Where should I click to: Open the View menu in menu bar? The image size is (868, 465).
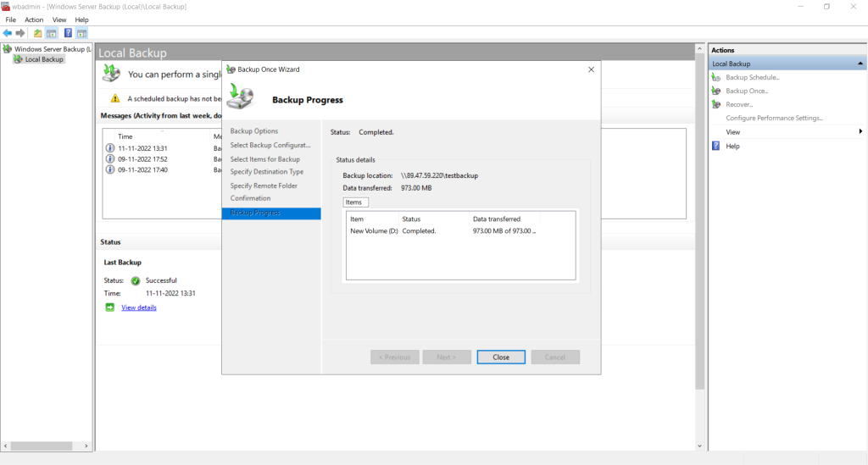pyautogui.click(x=59, y=20)
